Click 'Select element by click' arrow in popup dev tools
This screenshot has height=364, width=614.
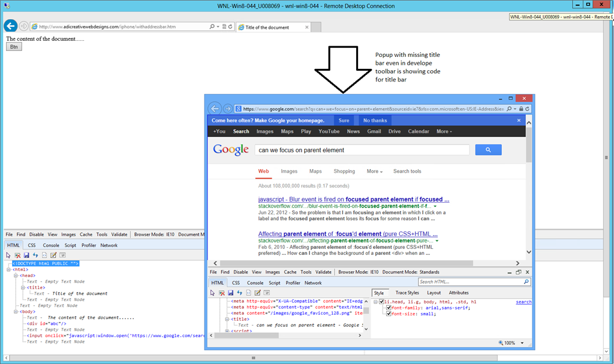coord(212,293)
